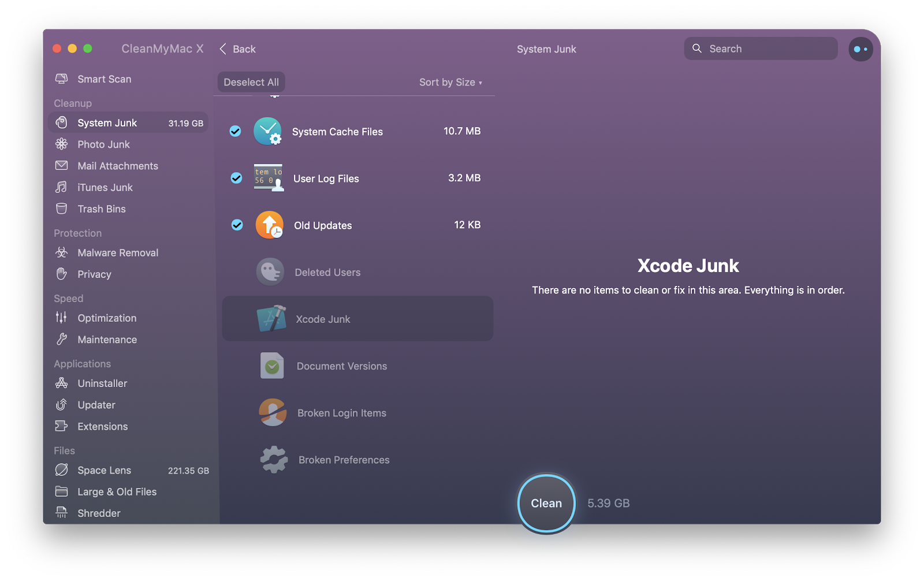Click the Mail Attachments envelope icon
Image resolution: width=924 pixels, height=581 pixels.
pos(61,165)
